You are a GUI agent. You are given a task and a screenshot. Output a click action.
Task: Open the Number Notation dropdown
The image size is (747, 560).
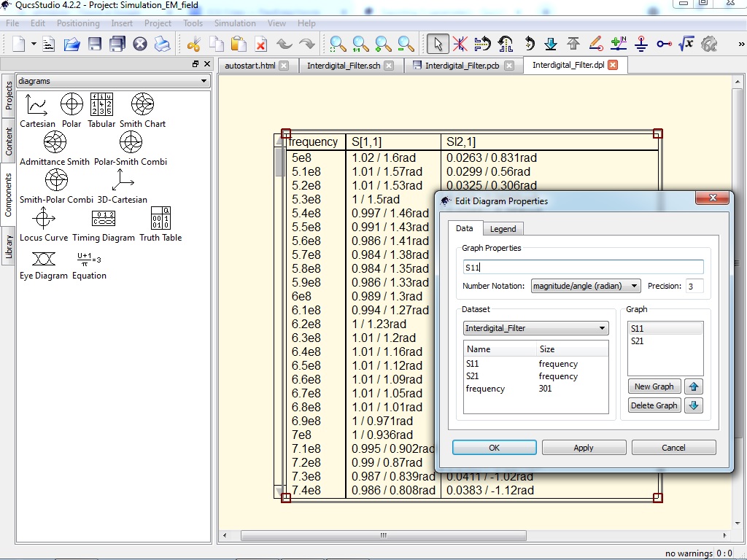[x=586, y=286]
